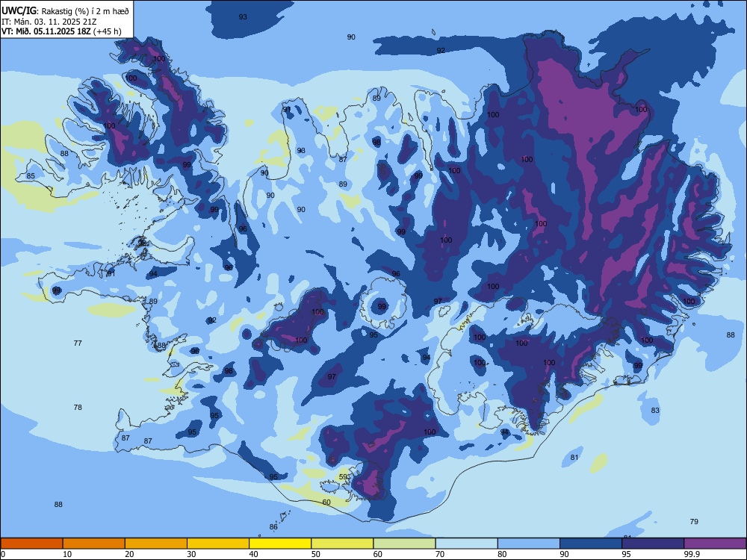Select the medium blue 80–90 legend swatch

coord(529,544)
